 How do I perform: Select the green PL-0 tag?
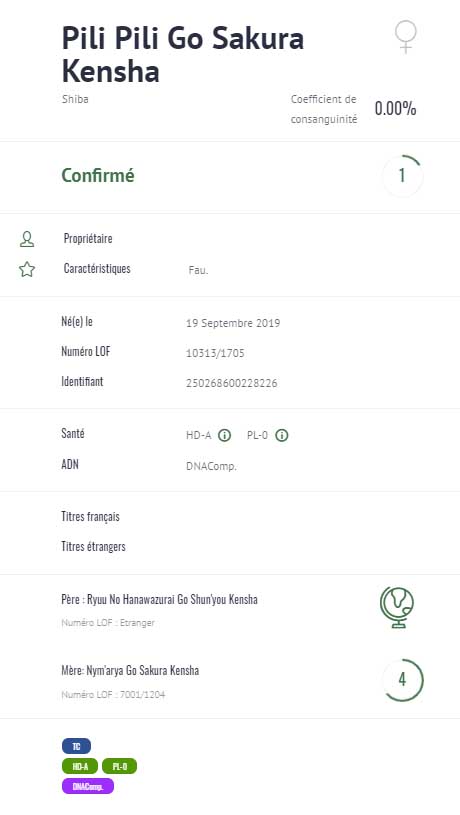coord(119,766)
